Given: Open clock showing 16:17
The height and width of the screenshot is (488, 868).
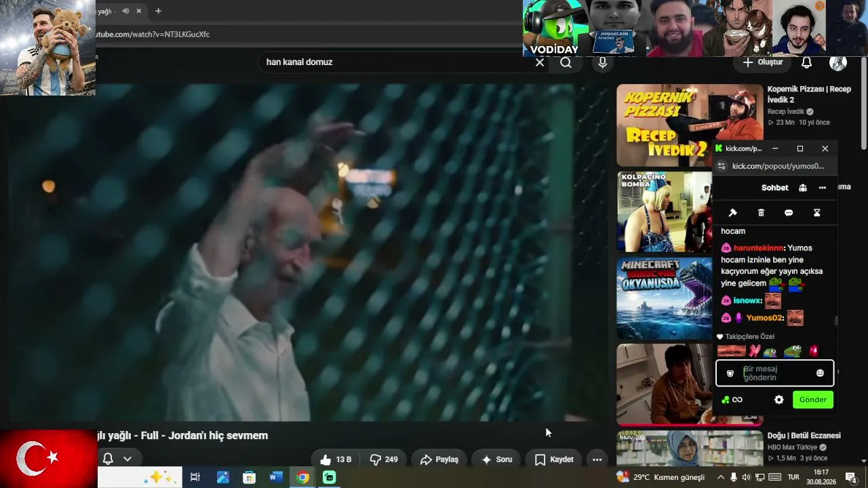Looking at the screenshot, I should click(821, 477).
